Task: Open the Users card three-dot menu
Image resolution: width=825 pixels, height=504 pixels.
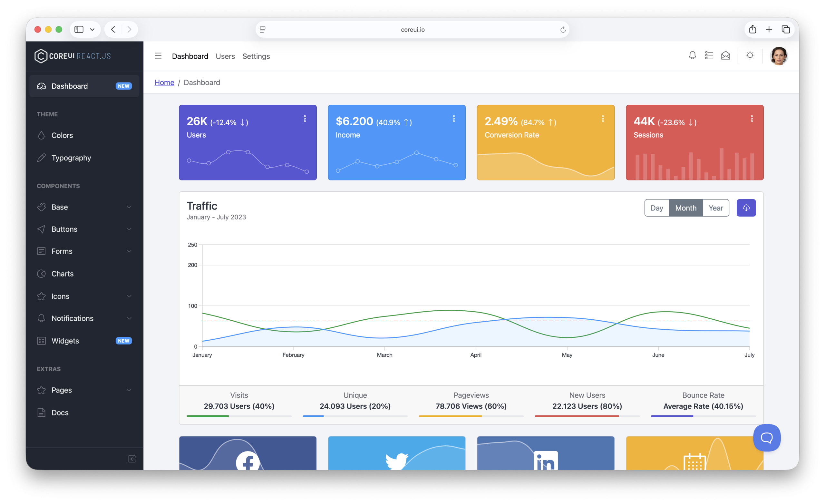Action: tap(305, 119)
